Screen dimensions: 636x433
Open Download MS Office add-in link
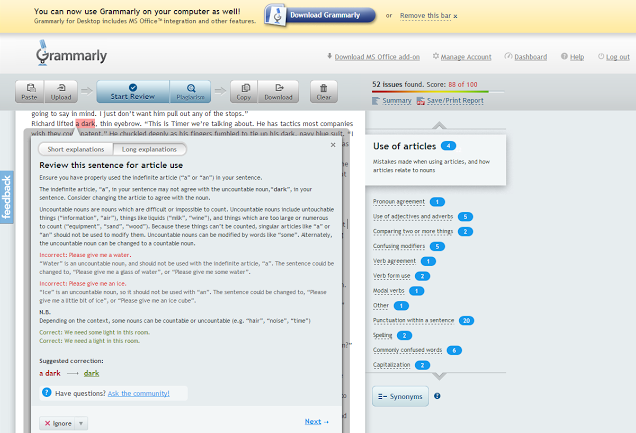click(377, 57)
